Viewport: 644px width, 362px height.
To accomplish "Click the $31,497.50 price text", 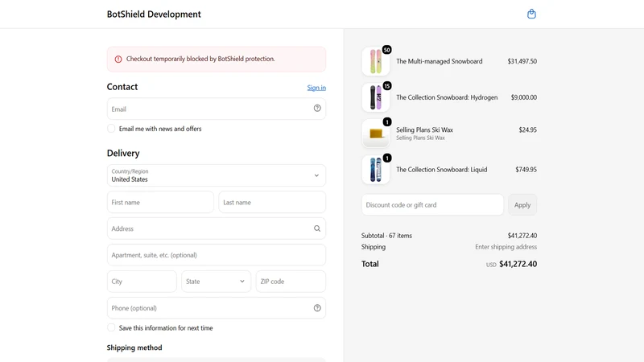I will pyautogui.click(x=522, y=61).
